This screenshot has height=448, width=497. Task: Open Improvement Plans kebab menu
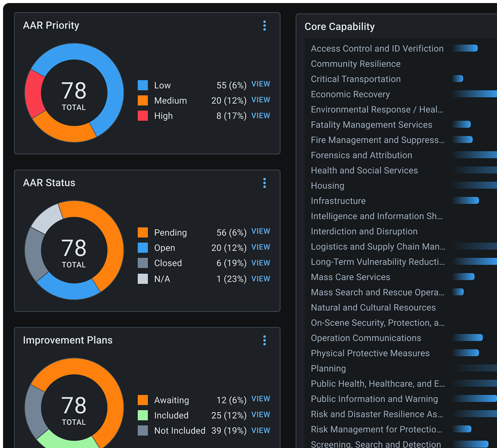coord(264,341)
